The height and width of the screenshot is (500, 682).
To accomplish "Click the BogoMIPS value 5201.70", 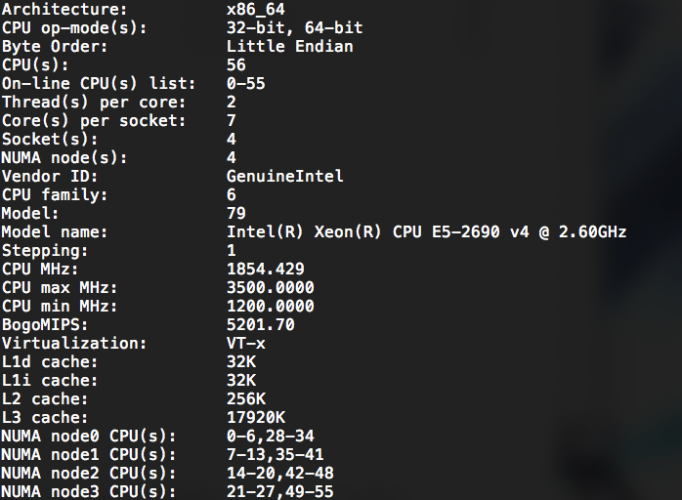I will pos(261,325).
